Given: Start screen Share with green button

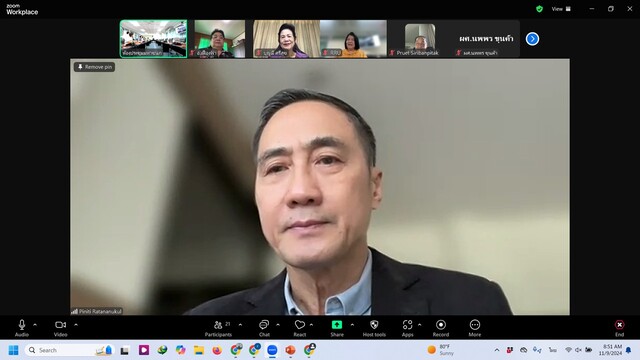Looking at the screenshot, I should [337, 328].
